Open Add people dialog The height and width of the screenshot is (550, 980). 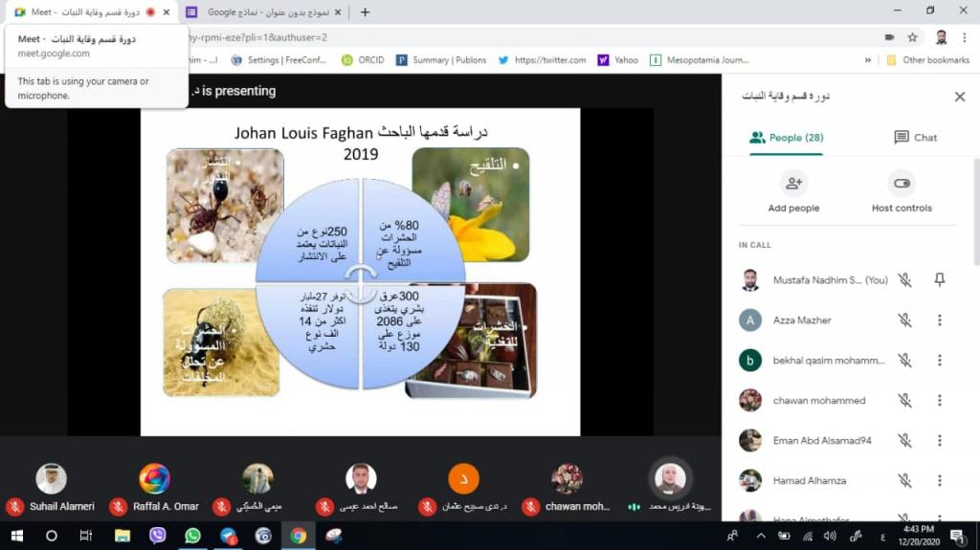tap(792, 191)
